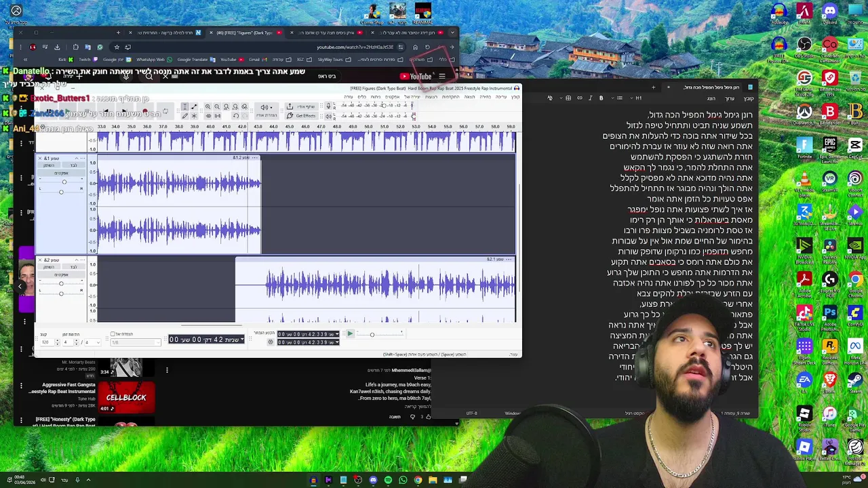Click voice search microphone on YouTube

126,76
